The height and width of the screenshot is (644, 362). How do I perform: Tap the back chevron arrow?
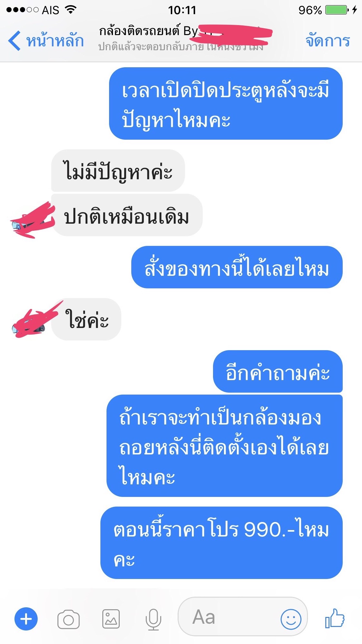tap(14, 41)
